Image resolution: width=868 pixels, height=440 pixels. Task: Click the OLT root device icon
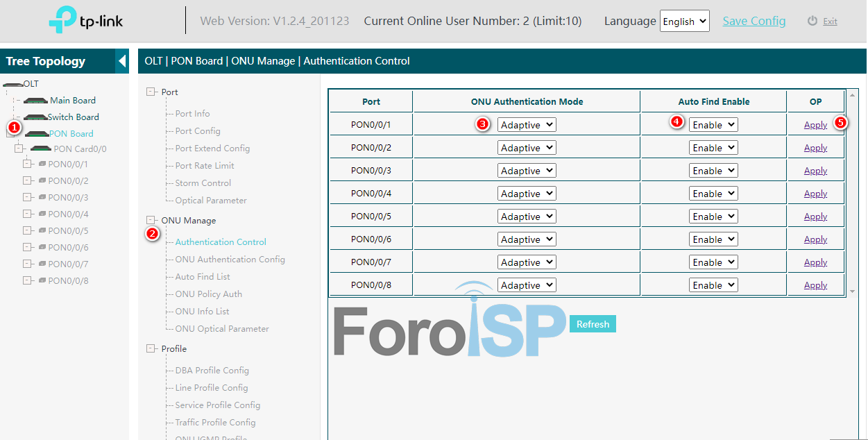pos(12,84)
